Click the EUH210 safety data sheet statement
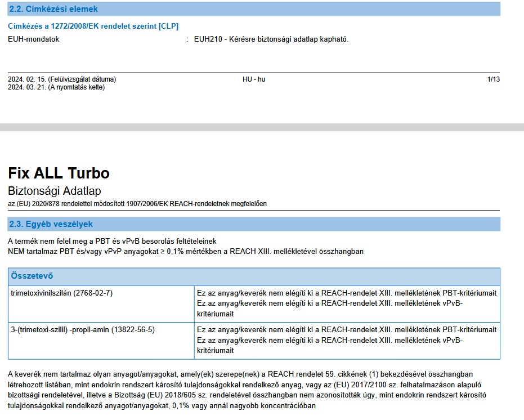Image resolution: width=524 pixels, height=420 pixels. (271, 39)
